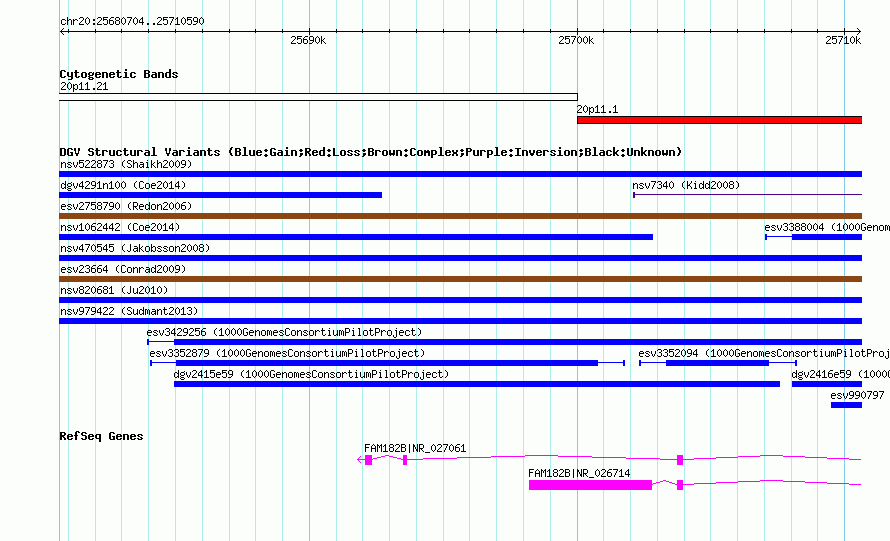Click the short blue esv990797 bar
This screenshot has width=890, height=541.
pyautogui.click(x=846, y=405)
